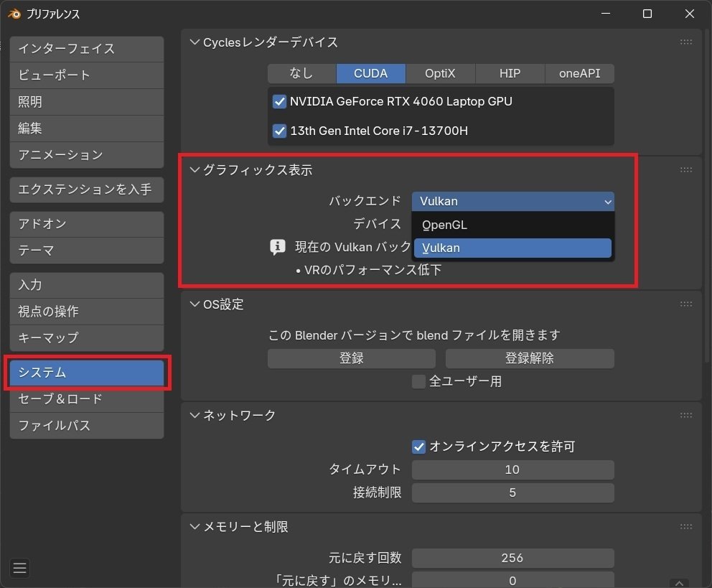The width and height of the screenshot is (712, 588).
Task: Open the テーマ preferences section
Action: point(86,250)
